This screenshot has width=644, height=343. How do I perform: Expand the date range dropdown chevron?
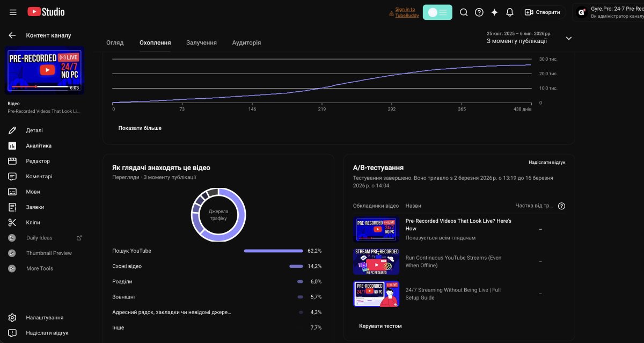(569, 38)
